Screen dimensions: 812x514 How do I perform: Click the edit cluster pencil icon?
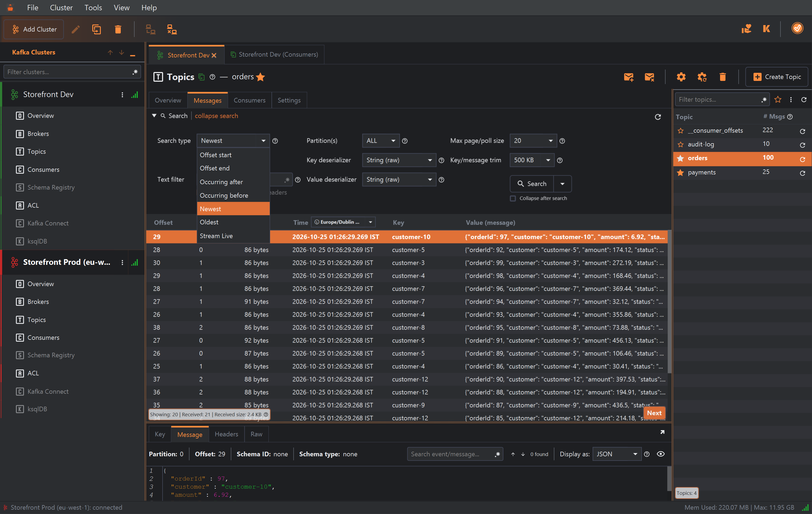[x=75, y=29]
